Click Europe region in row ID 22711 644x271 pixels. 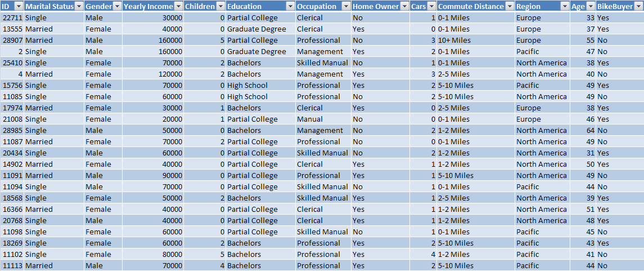[x=542, y=18]
